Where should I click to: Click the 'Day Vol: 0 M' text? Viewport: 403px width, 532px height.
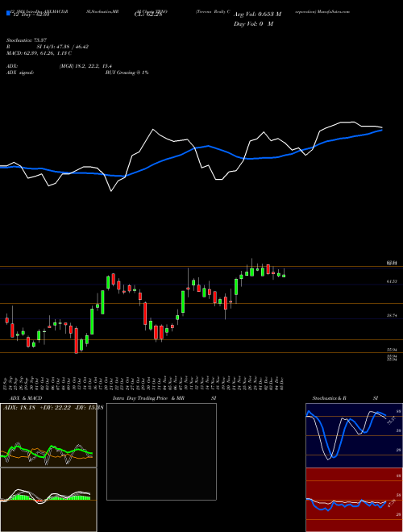[x=253, y=23]
